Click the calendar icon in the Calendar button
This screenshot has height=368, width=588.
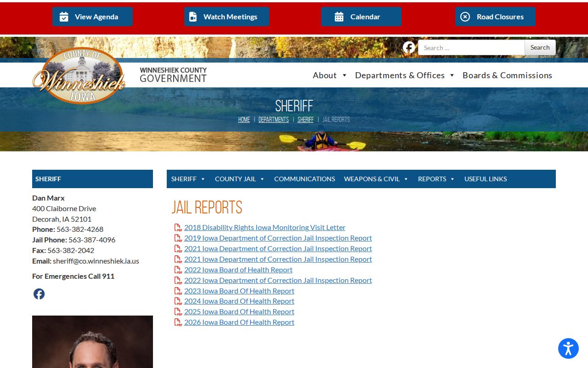point(339,17)
